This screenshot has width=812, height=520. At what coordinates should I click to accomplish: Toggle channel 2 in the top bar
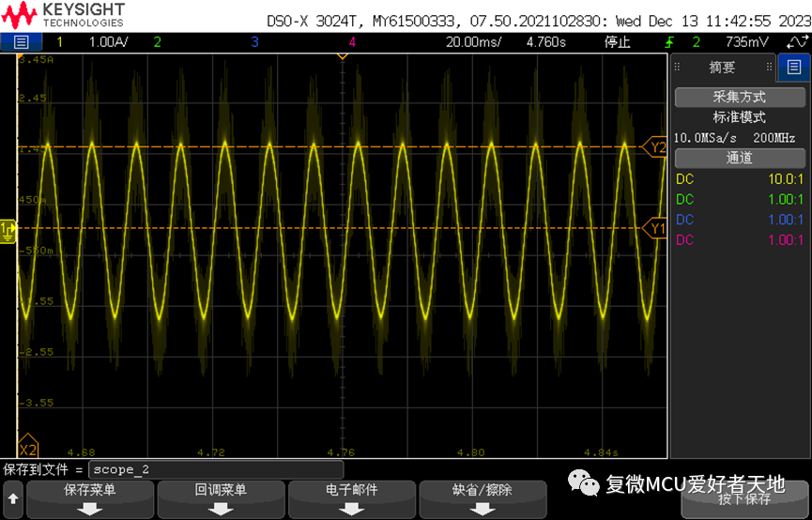tap(157, 42)
